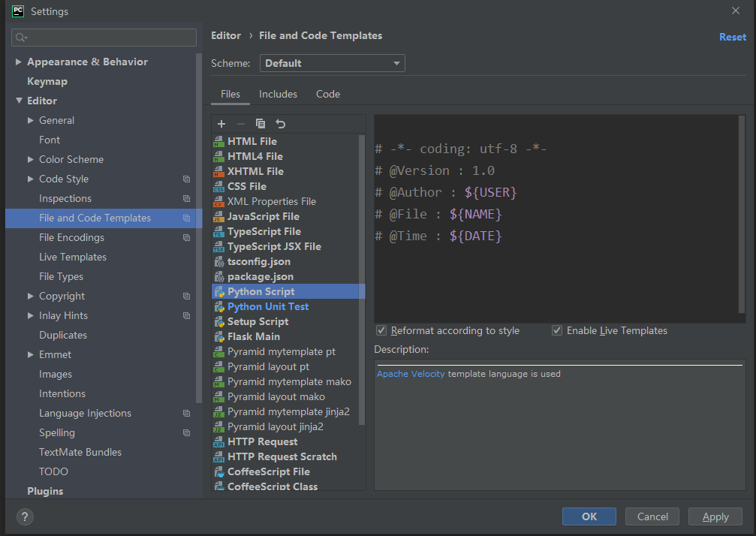Click the CSS File template icon
The image size is (756, 536).
click(x=219, y=186)
